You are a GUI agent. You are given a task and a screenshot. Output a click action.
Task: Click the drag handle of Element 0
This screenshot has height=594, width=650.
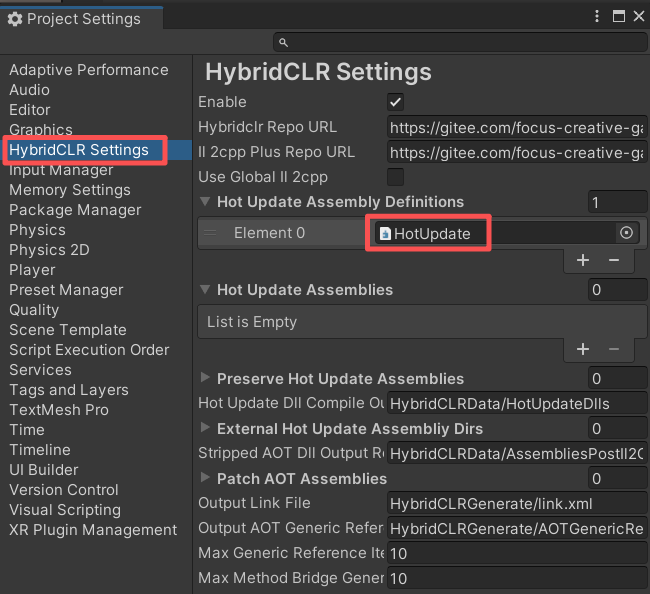point(210,232)
